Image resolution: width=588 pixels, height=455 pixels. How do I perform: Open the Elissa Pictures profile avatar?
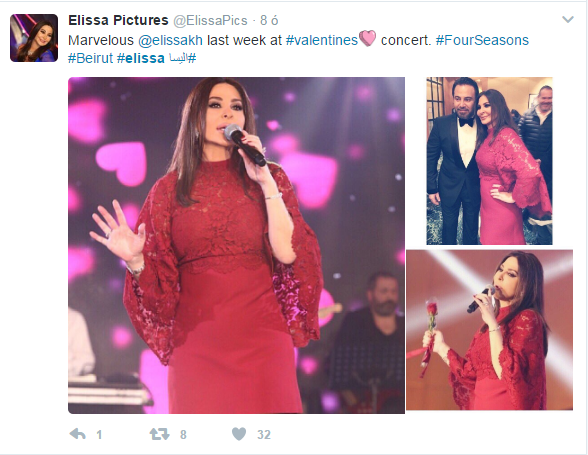[34, 38]
